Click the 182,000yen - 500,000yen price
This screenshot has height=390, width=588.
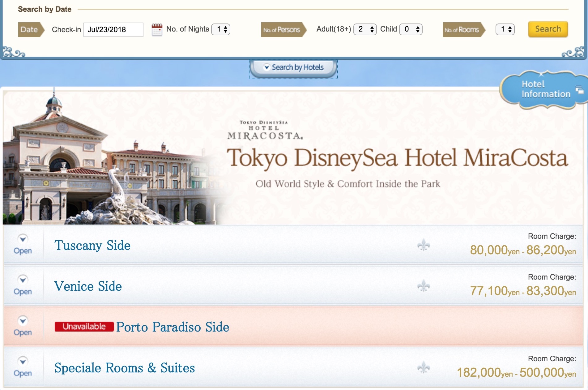[516, 372]
